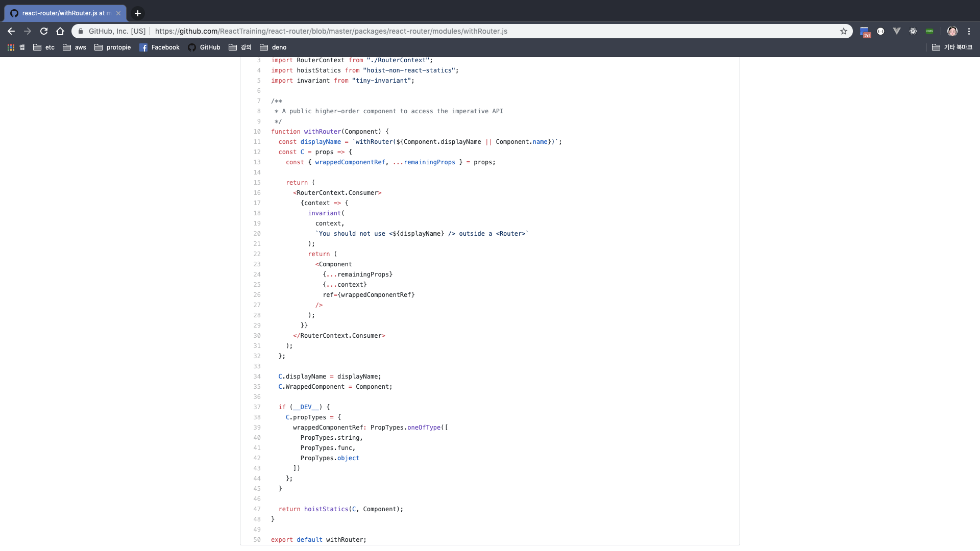This screenshot has width=980, height=551.
Task: Close the react-router withRouter.js tab
Action: tap(118, 13)
